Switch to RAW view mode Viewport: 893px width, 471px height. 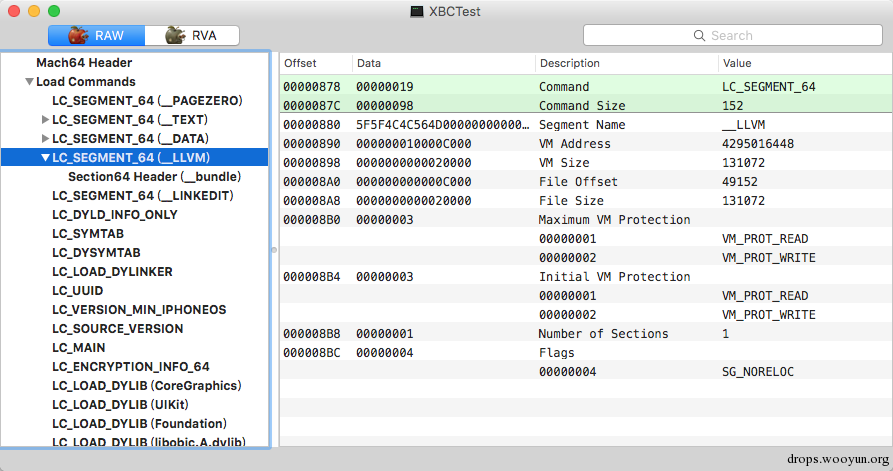(x=96, y=35)
